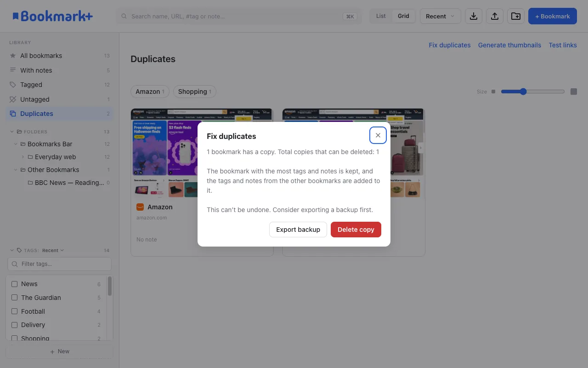This screenshot has width=588, height=368.
Task: Select the Shopping tag filter chip
Action: tap(195, 92)
